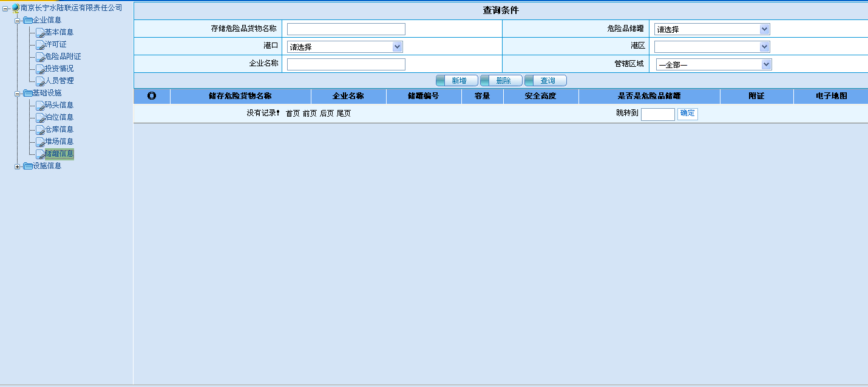
Task: Click the folder icon next to 设施信息
Action: 27,166
